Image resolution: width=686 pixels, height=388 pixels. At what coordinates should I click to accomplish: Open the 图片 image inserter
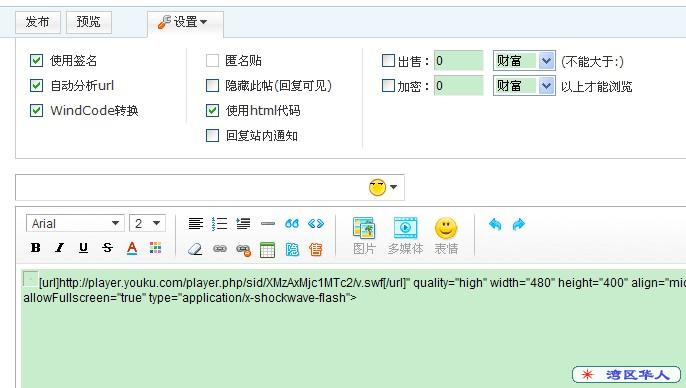click(364, 236)
